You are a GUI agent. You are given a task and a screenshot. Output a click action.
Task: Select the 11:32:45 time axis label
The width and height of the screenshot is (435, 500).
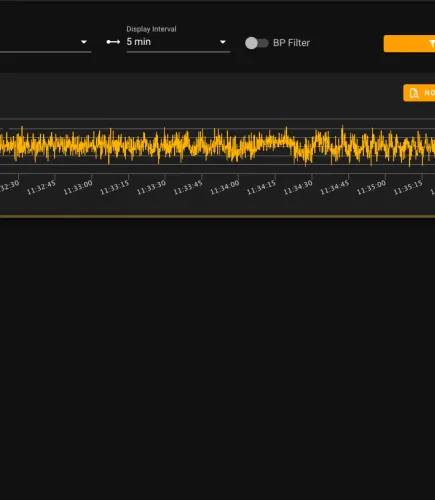41,188
